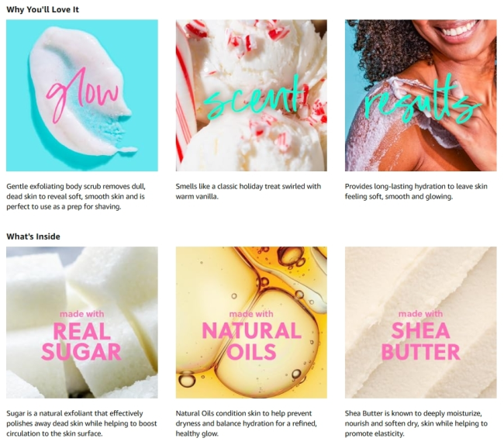Viewport: 504px width, 445px height.
Task: Click the 'Shea Butter is known to' paragraph
Action: (x=416, y=423)
